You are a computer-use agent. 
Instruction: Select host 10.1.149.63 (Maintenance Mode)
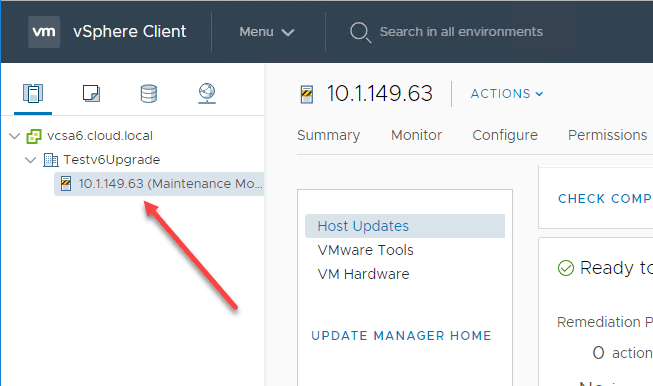[x=159, y=184]
